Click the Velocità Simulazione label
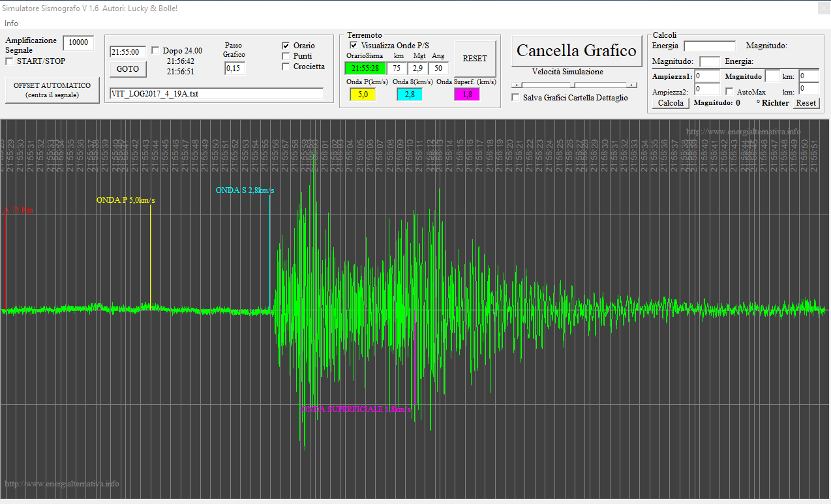The width and height of the screenshot is (831, 504). [567, 72]
